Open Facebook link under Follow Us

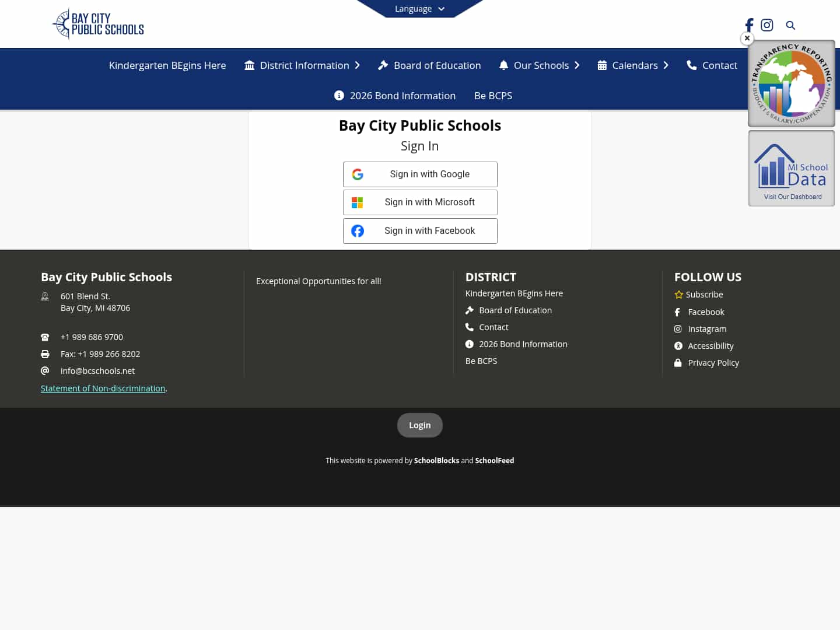click(699, 312)
